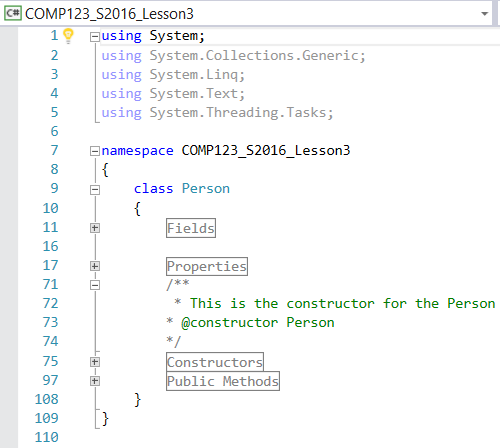Collapse the using directives block
The height and width of the screenshot is (448, 500).
[x=95, y=37]
